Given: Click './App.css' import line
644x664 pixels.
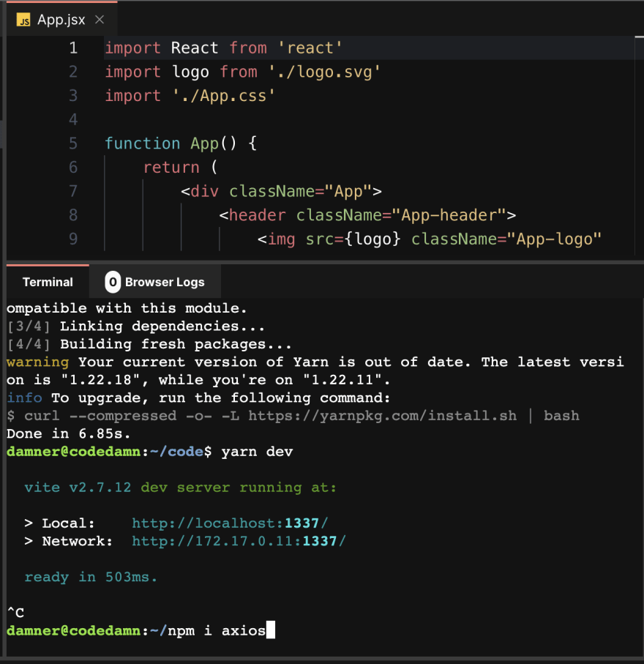Looking at the screenshot, I should click(190, 96).
